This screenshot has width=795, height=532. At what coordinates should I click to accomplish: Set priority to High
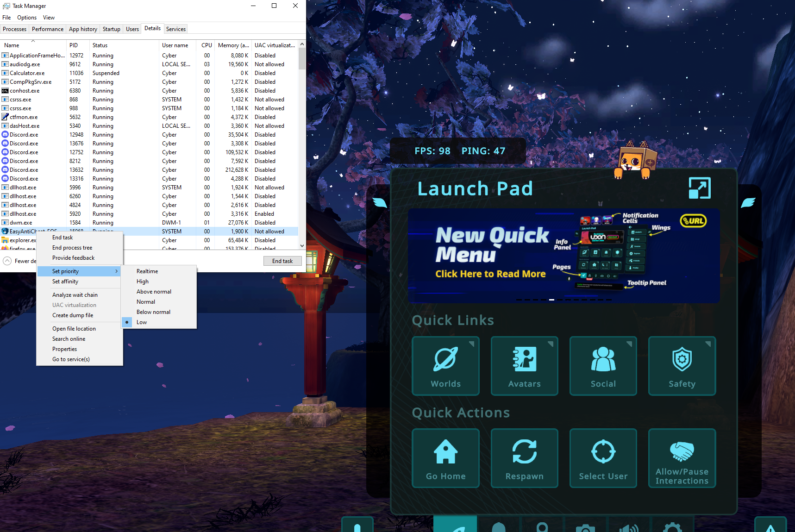158,282
